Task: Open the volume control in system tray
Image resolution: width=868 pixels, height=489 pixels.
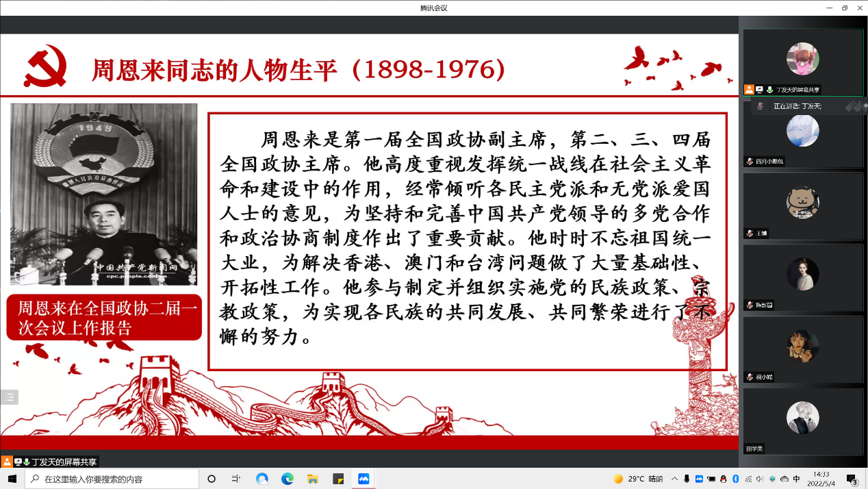Action: point(760,479)
